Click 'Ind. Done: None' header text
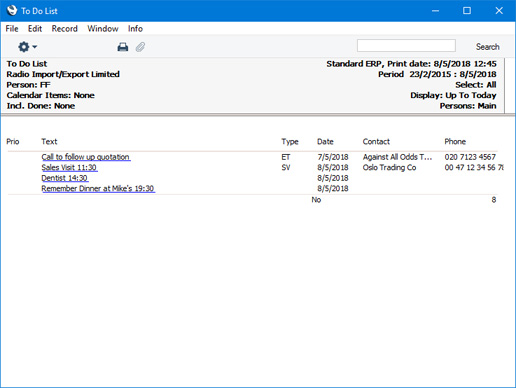The image size is (516, 388). tap(41, 106)
